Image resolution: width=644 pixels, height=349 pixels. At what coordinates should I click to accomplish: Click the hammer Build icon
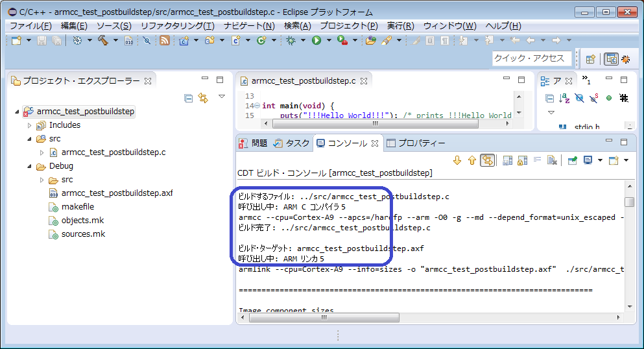point(102,40)
